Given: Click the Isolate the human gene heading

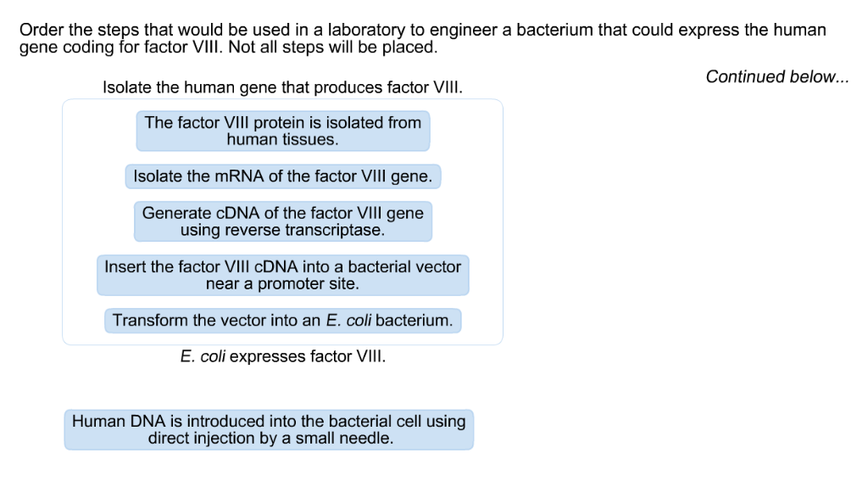Looking at the screenshot, I should point(283,87).
